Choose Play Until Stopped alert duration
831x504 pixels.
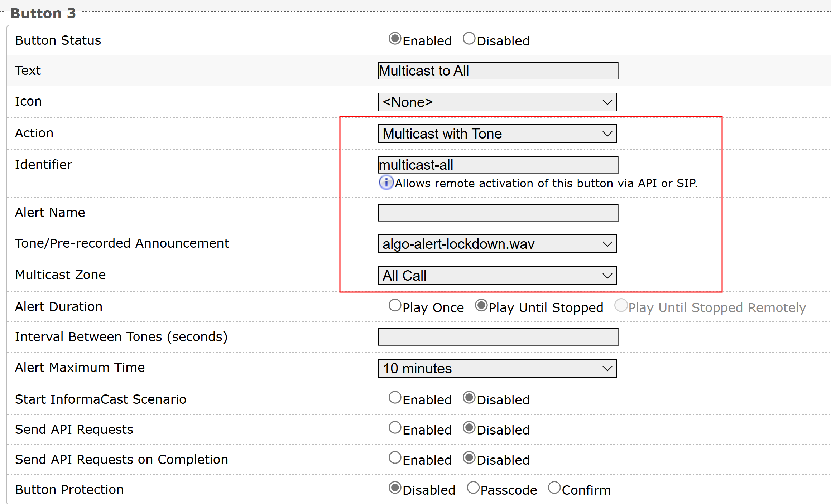[x=481, y=305]
